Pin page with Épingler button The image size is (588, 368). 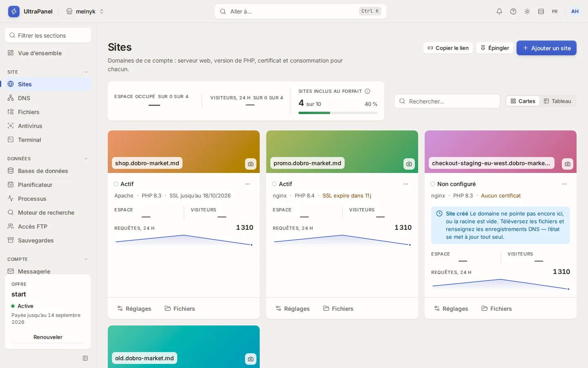click(494, 48)
